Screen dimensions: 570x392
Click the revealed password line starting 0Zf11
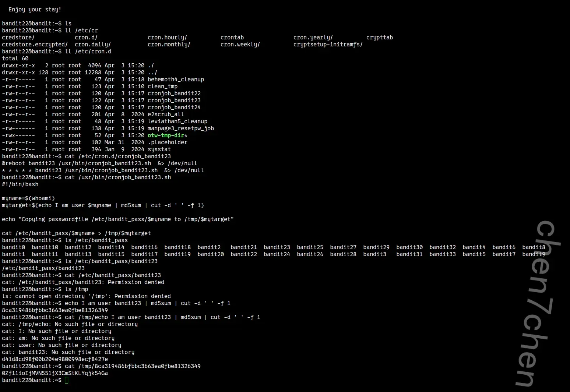pyautogui.click(x=55, y=373)
